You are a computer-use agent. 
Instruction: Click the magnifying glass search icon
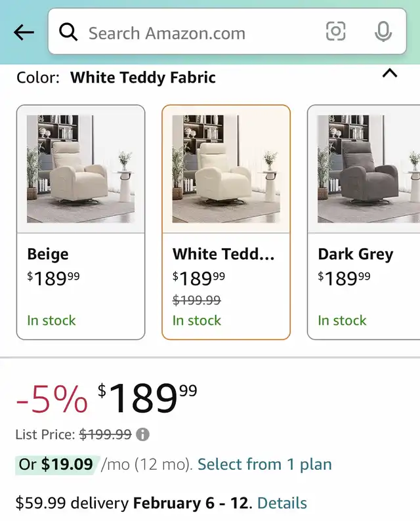(x=68, y=32)
